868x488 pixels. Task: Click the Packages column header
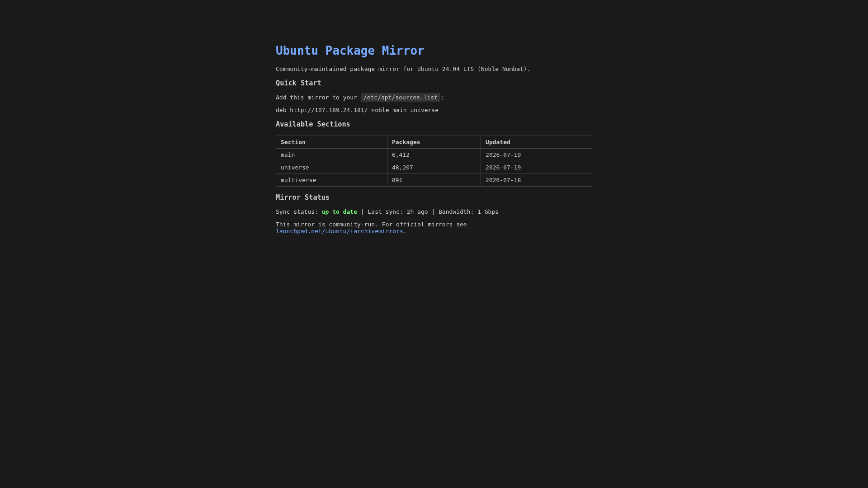[434, 142]
